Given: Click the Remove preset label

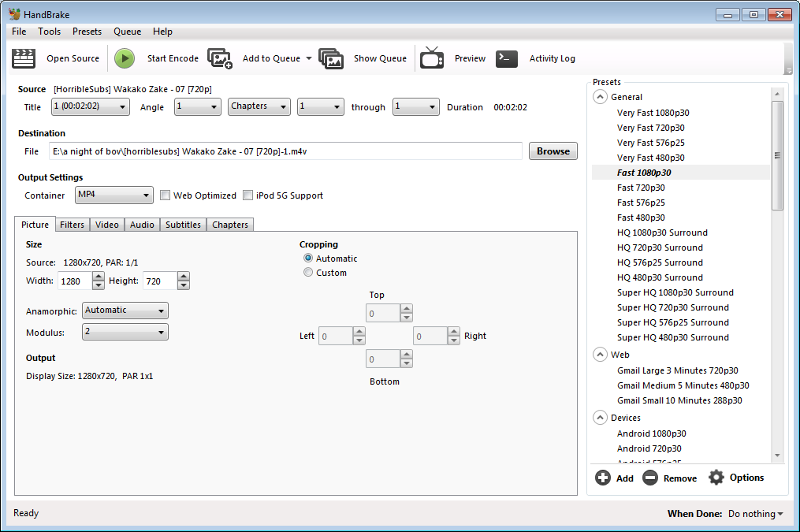Looking at the screenshot, I should click(680, 478).
